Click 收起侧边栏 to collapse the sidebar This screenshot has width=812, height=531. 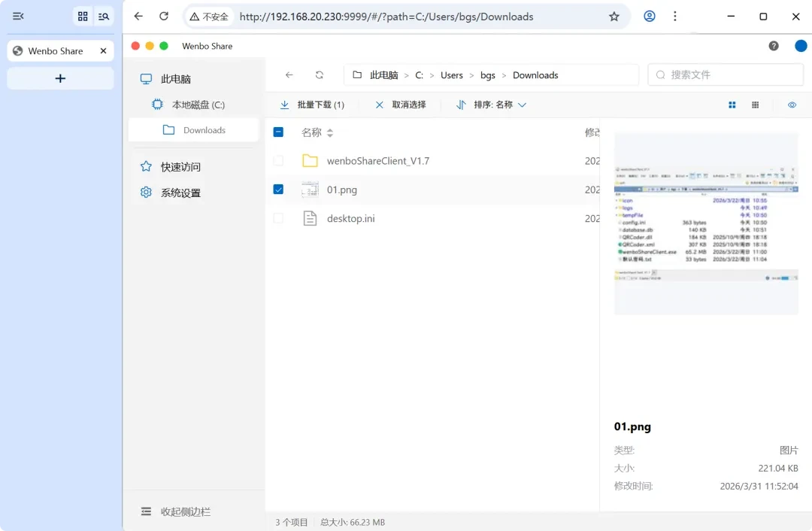pos(176,512)
